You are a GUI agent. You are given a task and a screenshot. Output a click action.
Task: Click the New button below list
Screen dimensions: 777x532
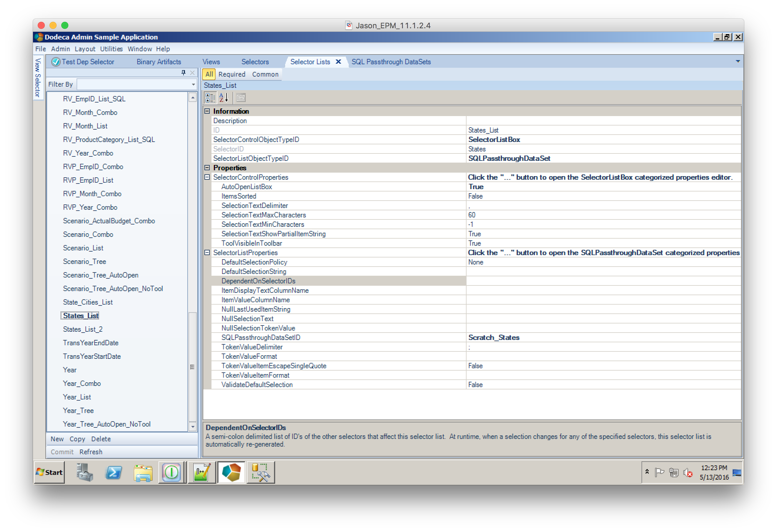(57, 439)
